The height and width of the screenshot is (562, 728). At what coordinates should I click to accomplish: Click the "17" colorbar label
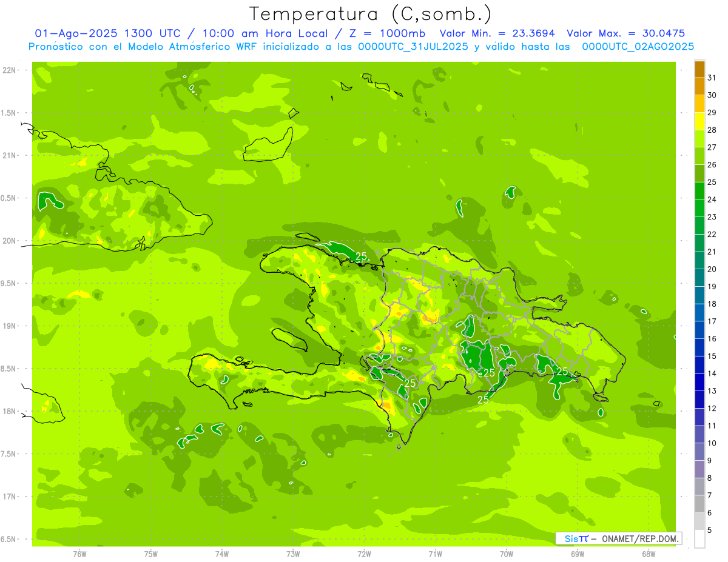coord(712,321)
